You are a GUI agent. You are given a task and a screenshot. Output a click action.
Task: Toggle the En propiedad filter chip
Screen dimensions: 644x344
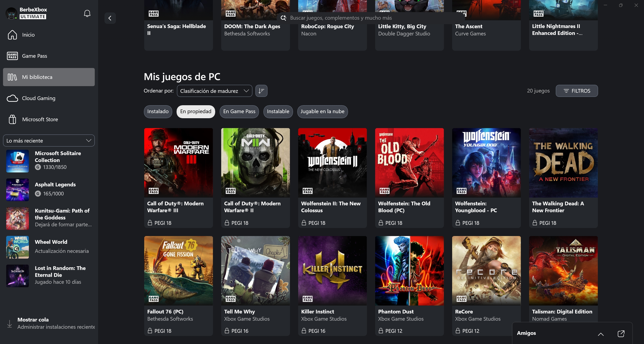[196, 112]
